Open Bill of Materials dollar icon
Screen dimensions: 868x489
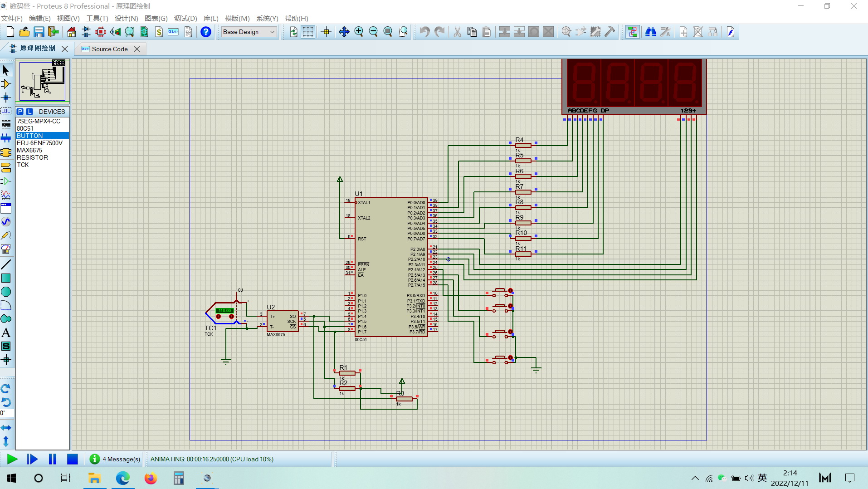[x=159, y=32]
